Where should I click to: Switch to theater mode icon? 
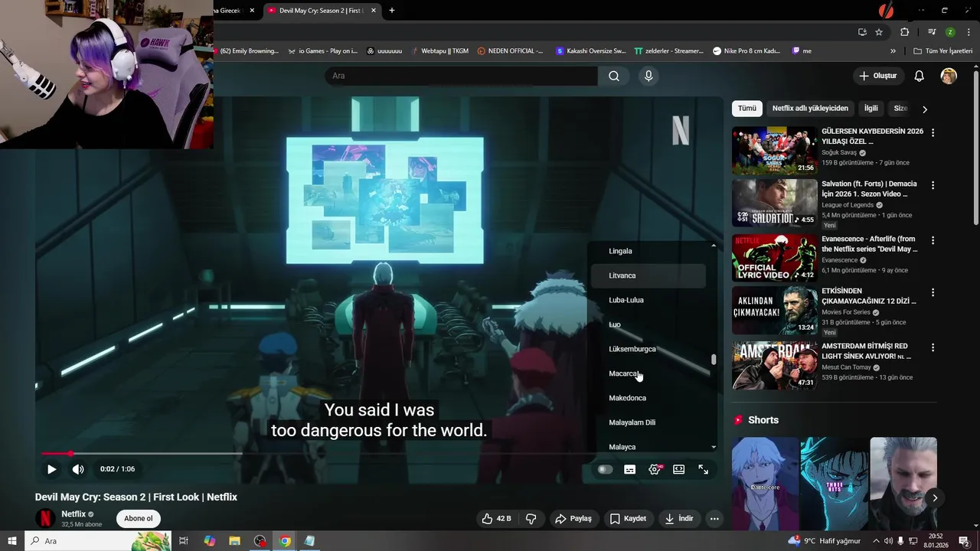[678, 469]
